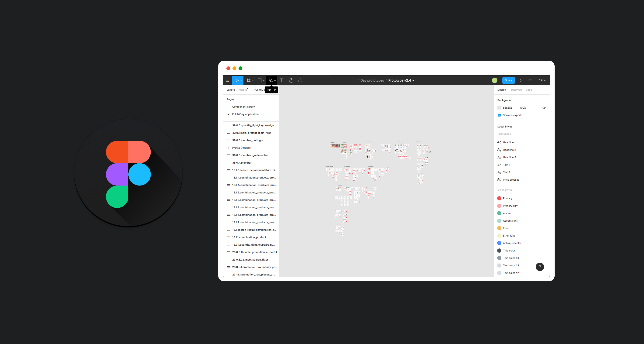Select the Text tool
Image resolution: width=644 pixels, height=344 pixels.
pos(282,80)
